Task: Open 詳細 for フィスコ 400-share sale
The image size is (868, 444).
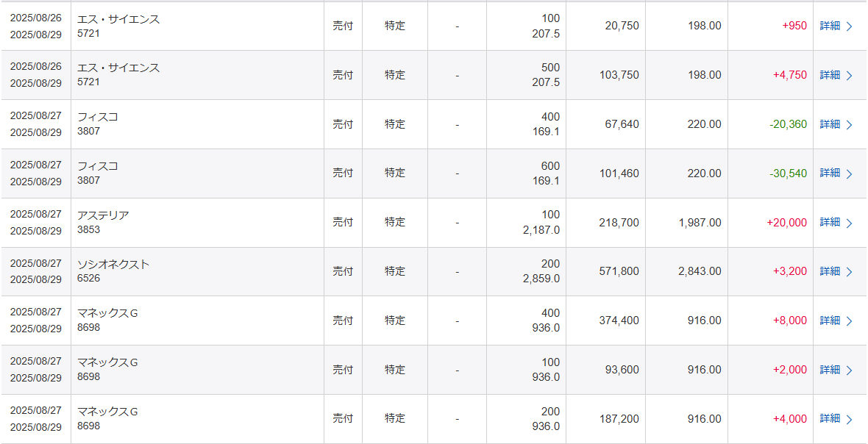Action: [x=830, y=124]
